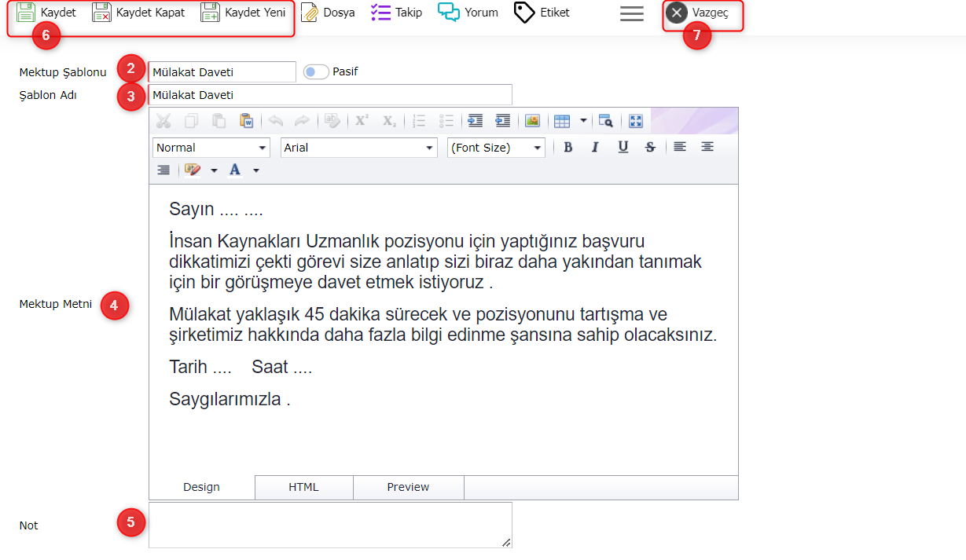Image resolution: width=966 pixels, height=560 pixels.
Task: Make text bold
Action: coord(567,147)
